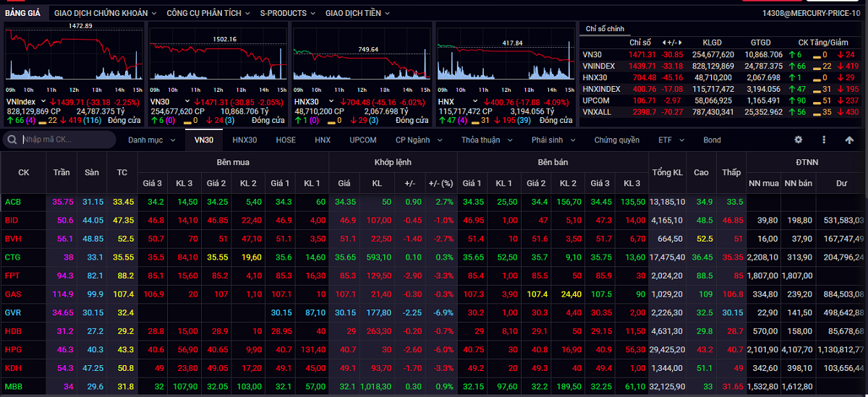Click the HNX intraday chart thumbnail
868x397 pixels.
tap(504, 58)
